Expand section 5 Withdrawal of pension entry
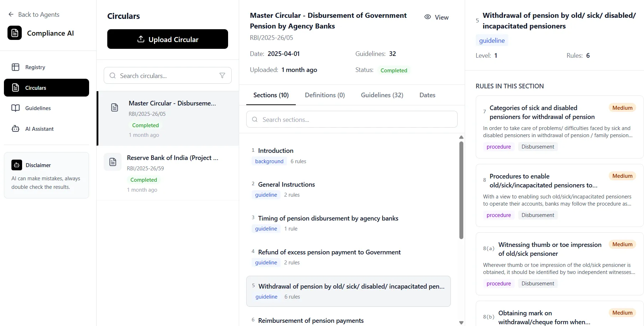This screenshot has width=644, height=326. tap(348, 290)
